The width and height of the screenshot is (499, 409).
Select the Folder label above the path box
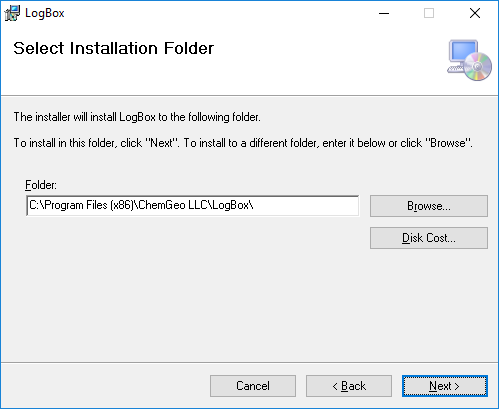point(41,185)
